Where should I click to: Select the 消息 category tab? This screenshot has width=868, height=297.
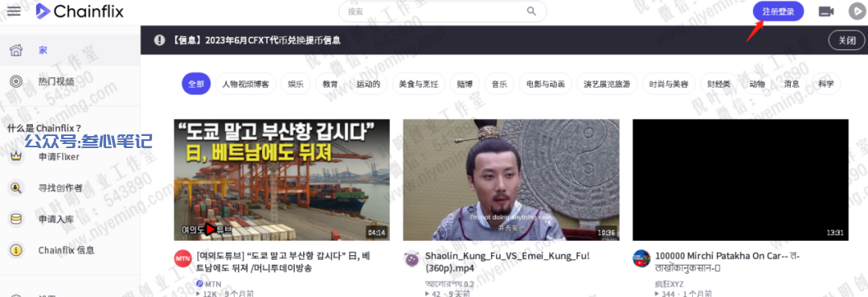pyautogui.click(x=792, y=84)
